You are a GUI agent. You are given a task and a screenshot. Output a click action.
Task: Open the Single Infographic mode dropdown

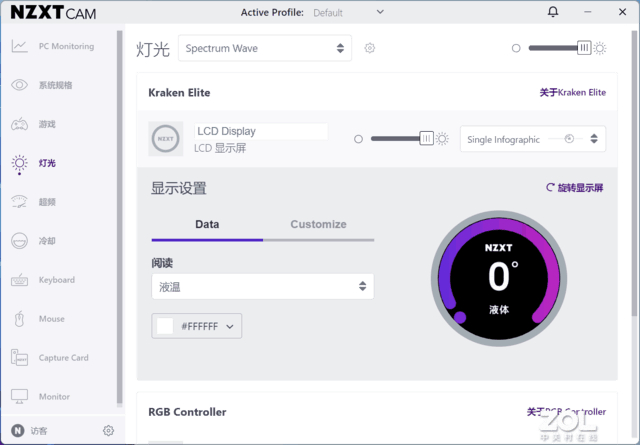(533, 139)
